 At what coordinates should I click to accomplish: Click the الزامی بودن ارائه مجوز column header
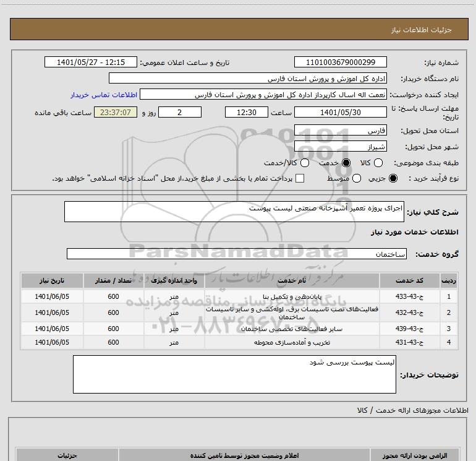pyautogui.click(x=415, y=455)
